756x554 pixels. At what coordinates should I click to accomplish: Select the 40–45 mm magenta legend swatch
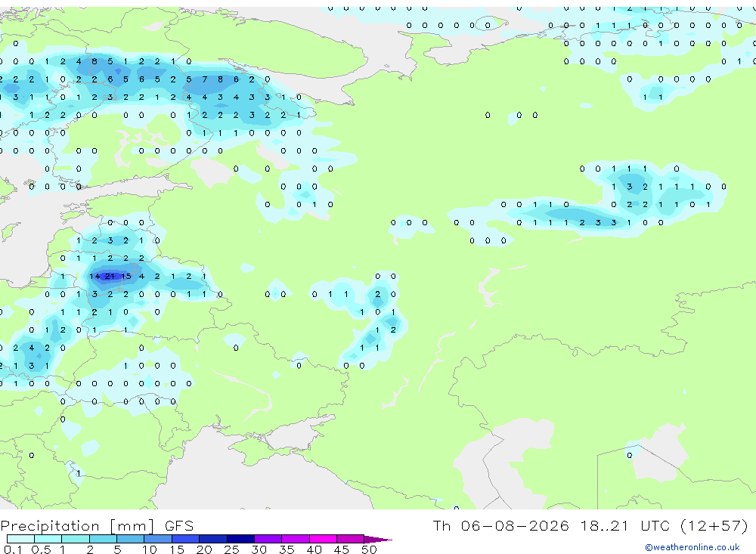coord(323,539)
